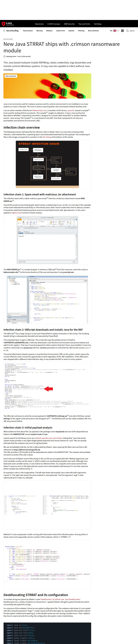This screenshot has height=644, width=138.
Task: Open the 'Deobfuscator' by Github user link
Action: click(x=60, y=599)
